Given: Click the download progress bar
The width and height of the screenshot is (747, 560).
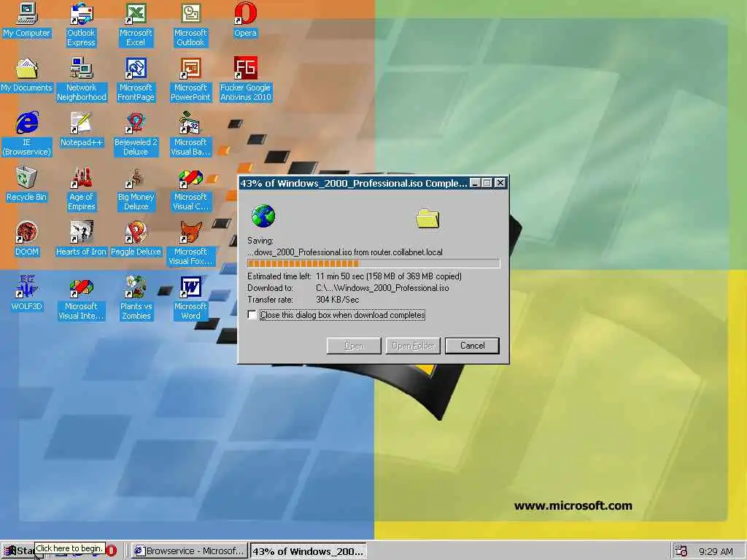Looking at the screenshot, I should [373, 264].
